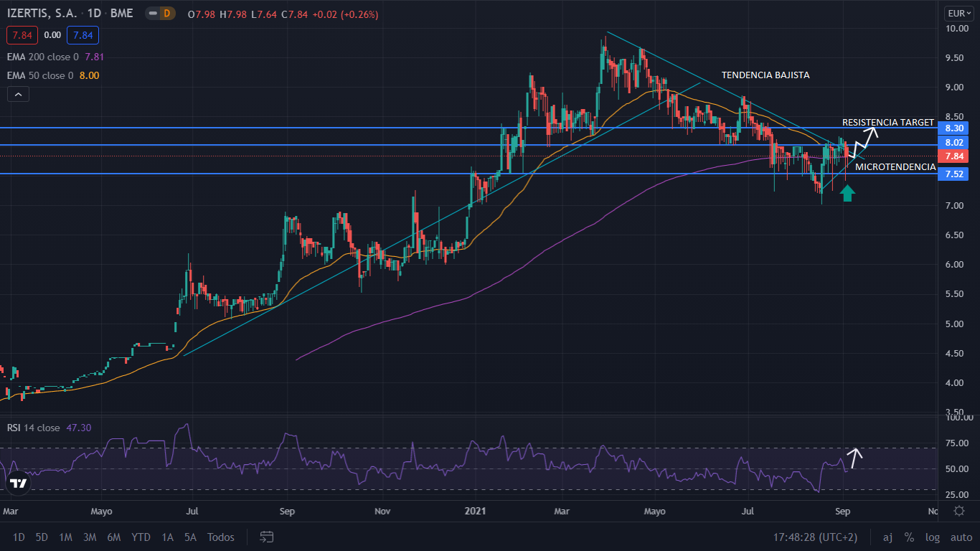The image size is (980, 551).
Task: Open chart settings gear icon
Action: coord(959,511)
